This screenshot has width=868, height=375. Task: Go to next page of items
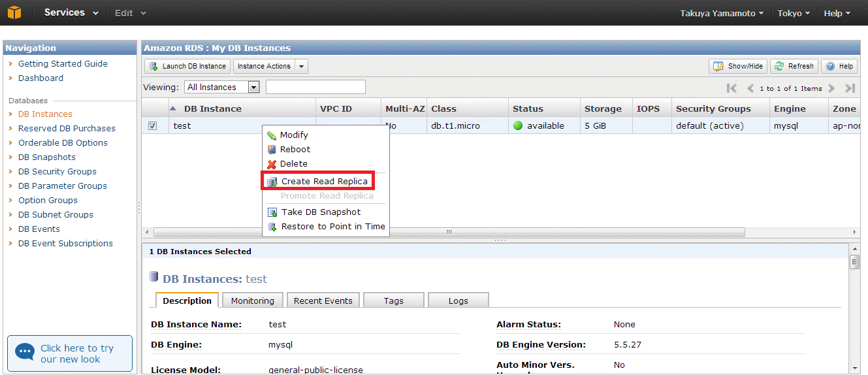tap(831, 88)
